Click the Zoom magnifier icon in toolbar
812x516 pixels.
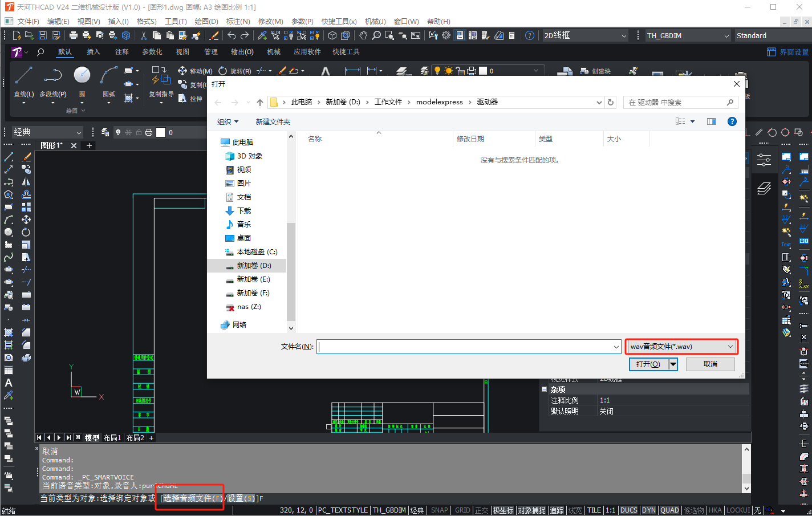pos(376,35)
